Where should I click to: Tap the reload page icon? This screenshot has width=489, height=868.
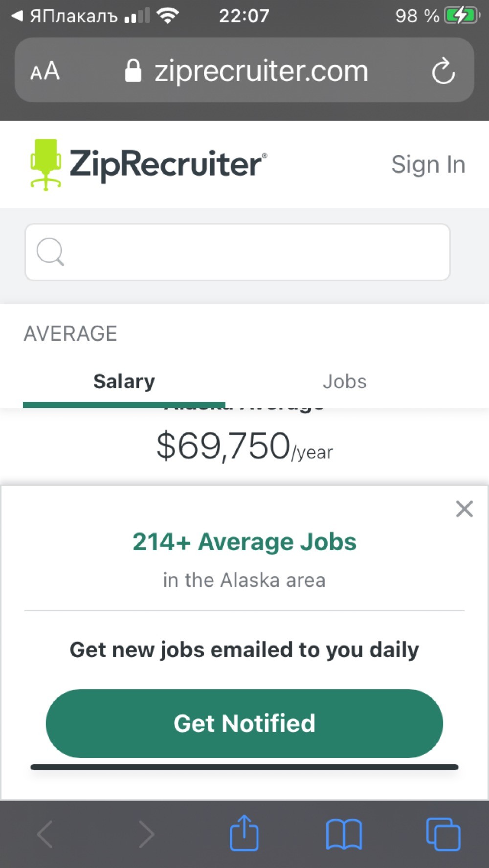[x=444, y=71]
